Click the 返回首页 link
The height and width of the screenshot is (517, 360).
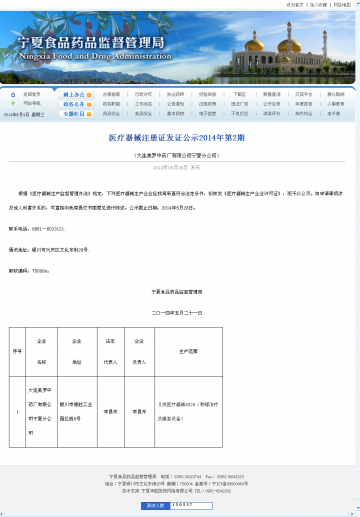tap(32, 95)
